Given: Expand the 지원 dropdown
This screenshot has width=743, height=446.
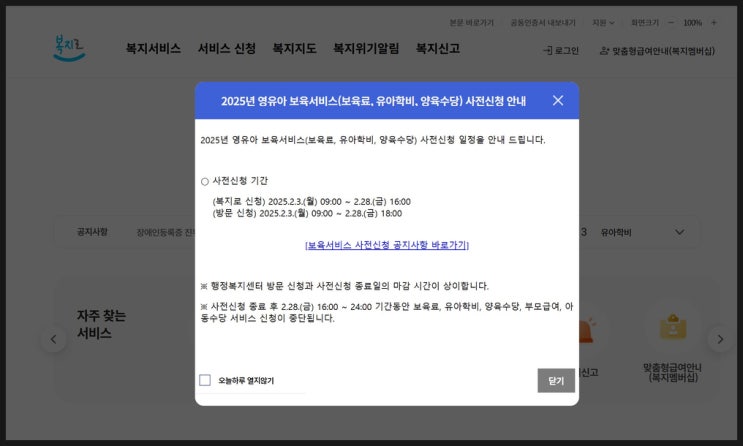Looking at the screenshot, I should [x=603, y=23].
